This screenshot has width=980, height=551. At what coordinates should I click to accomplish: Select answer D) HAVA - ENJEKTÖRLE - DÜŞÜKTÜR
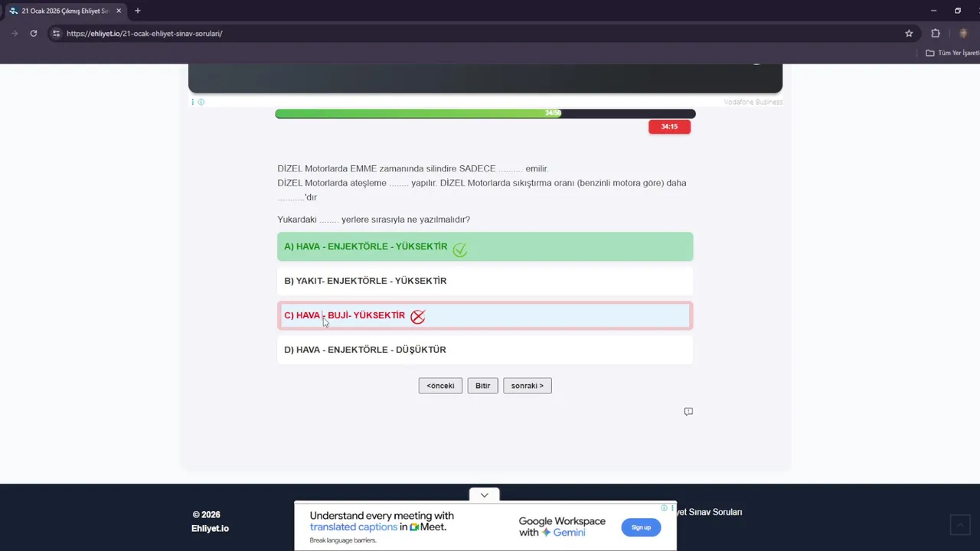tap(485, 350)
